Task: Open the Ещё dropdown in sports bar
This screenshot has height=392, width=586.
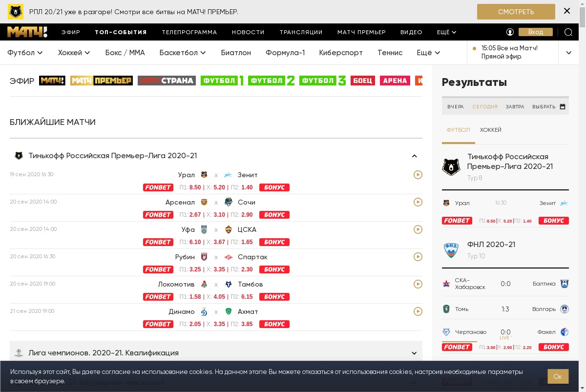Action: (x=428, y=53)
